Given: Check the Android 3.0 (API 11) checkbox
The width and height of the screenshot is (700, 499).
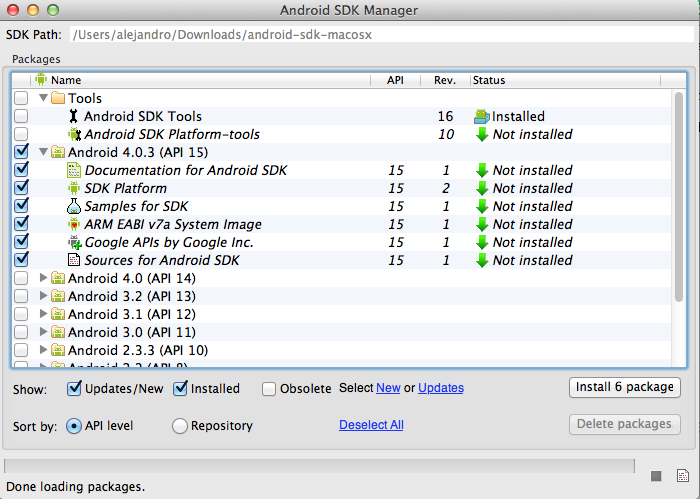Looking at the screenshot, I should coord(21,332).
